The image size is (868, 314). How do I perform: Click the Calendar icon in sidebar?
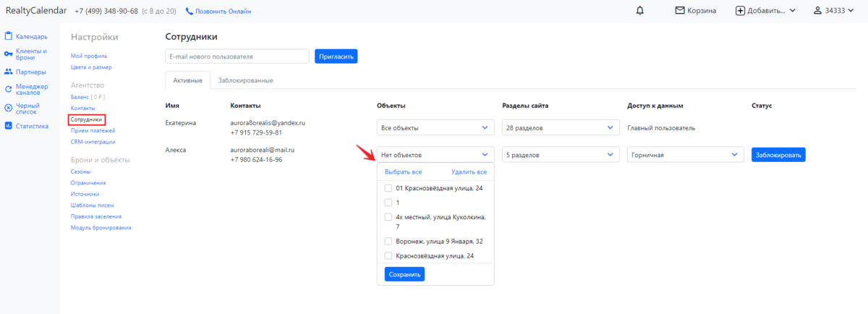tap(9, 36)
